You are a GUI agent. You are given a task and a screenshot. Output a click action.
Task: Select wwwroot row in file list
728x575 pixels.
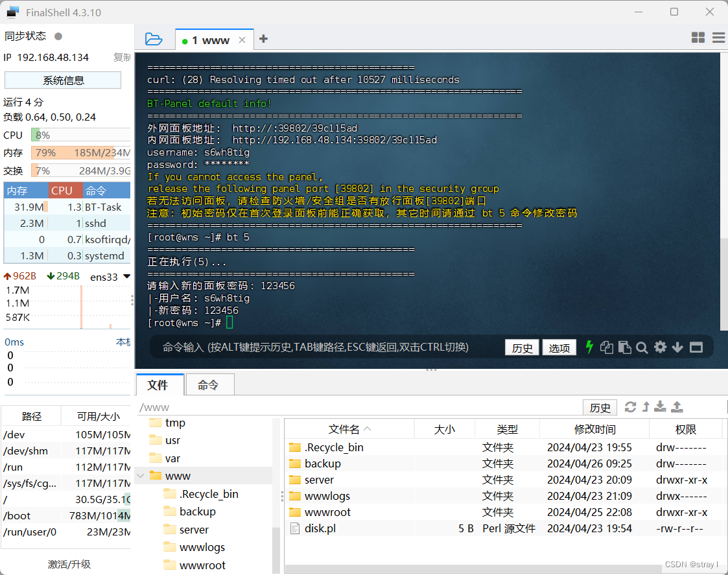click(x=504, y=512)
